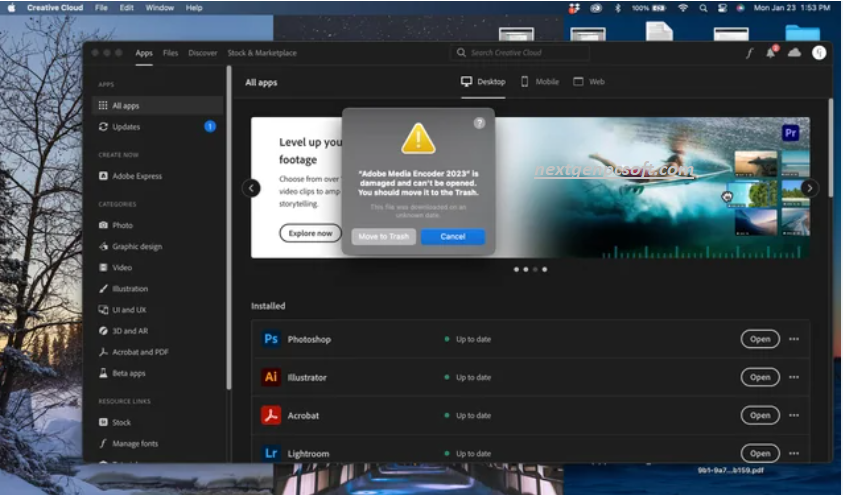Go to next banner slide
843x495 pixels.
click(810, 188)
